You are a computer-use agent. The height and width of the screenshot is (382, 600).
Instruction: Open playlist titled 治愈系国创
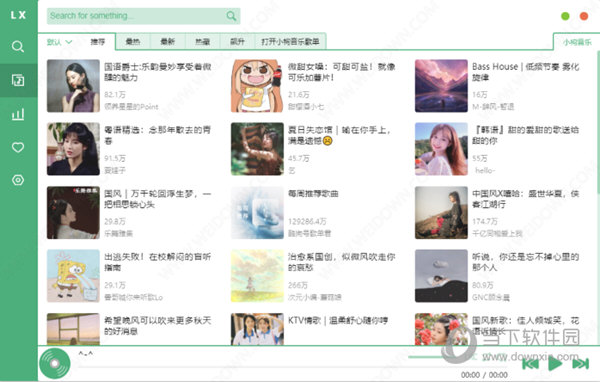pos(341,262)
